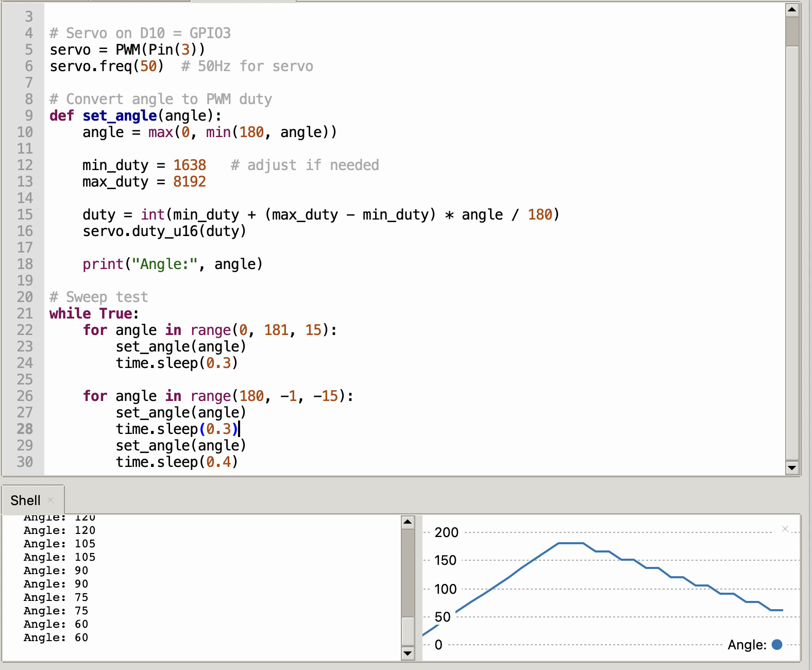
Task: Click the 'min_duty = 1638' assignment
Action: point(144,165)
